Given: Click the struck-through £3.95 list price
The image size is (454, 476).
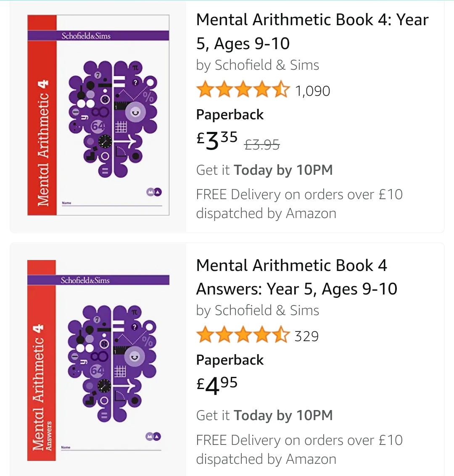Looking at the screenshot, I should click(262, 145).
